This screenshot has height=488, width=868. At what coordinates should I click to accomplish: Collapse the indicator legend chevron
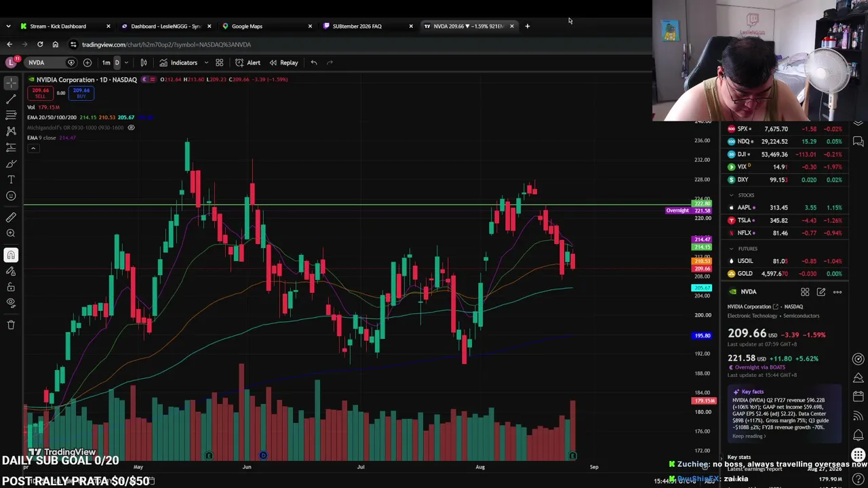[x=33, y=148]
